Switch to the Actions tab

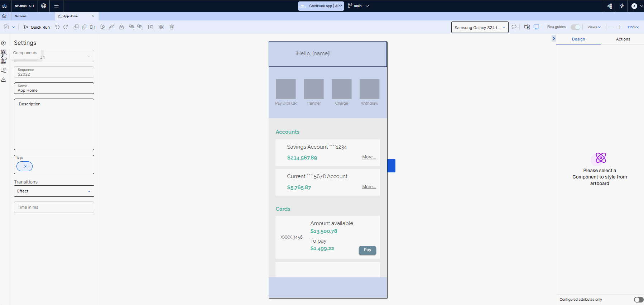point(623,39)
